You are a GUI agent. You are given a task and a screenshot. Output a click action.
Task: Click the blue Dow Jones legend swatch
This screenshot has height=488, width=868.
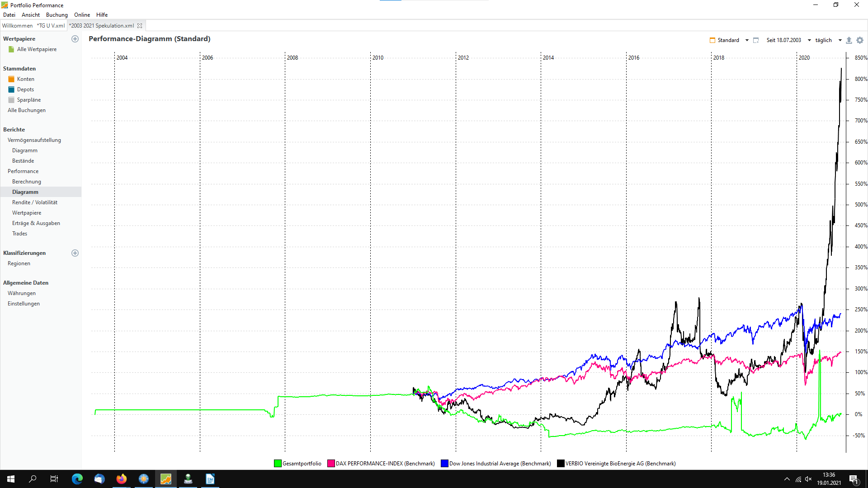point(444,464)
